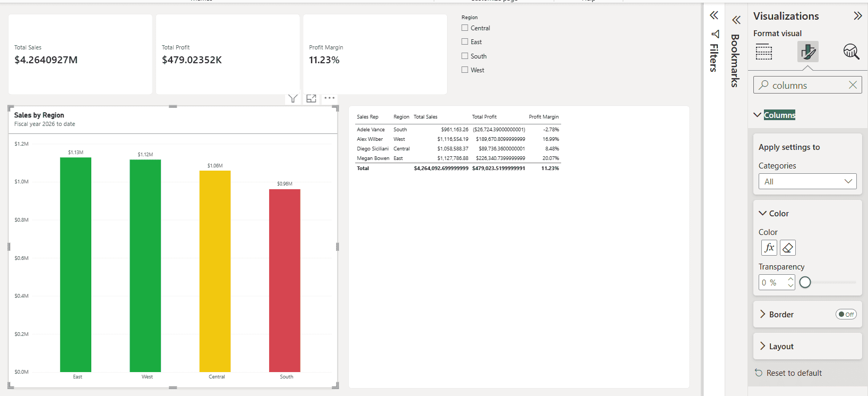Select the green East bar in chart
The height and width of the screenshot is (396, 868).
(x=75, y=265)
